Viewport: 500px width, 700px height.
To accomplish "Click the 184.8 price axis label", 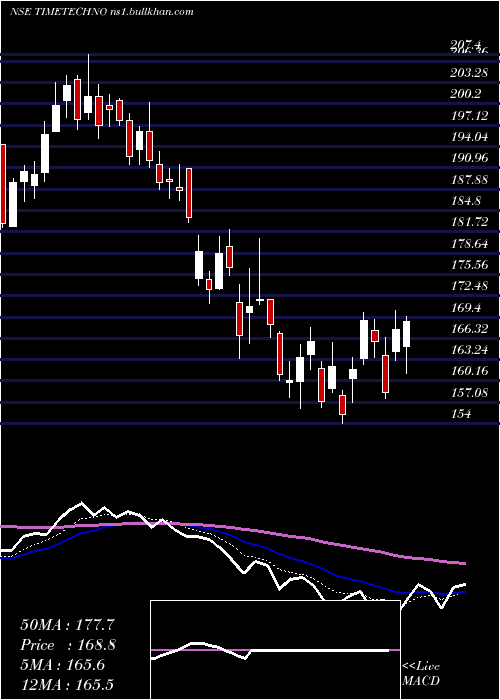I will (466, 201).
